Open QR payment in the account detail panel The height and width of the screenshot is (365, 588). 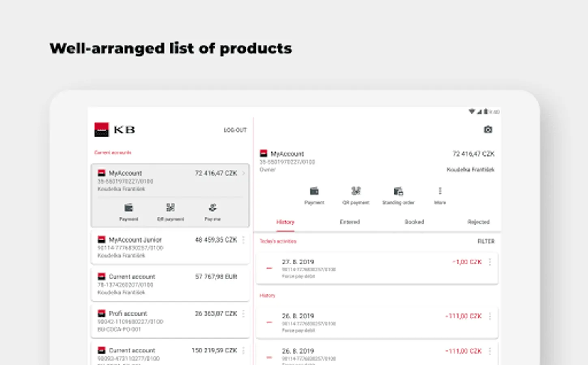tap(356, 191)
